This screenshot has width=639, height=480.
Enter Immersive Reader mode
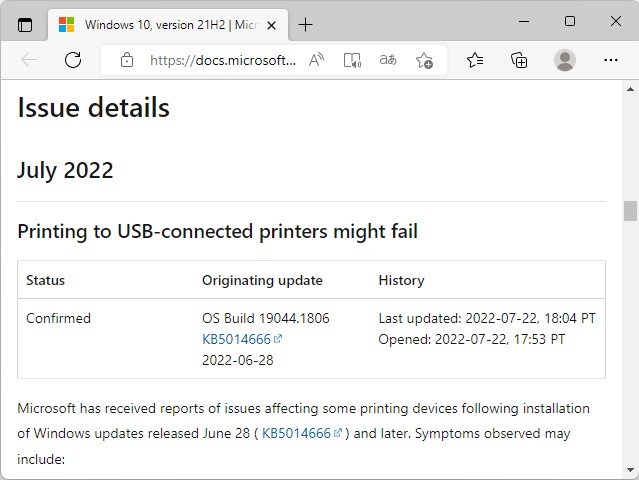click(x=352, y=60)
